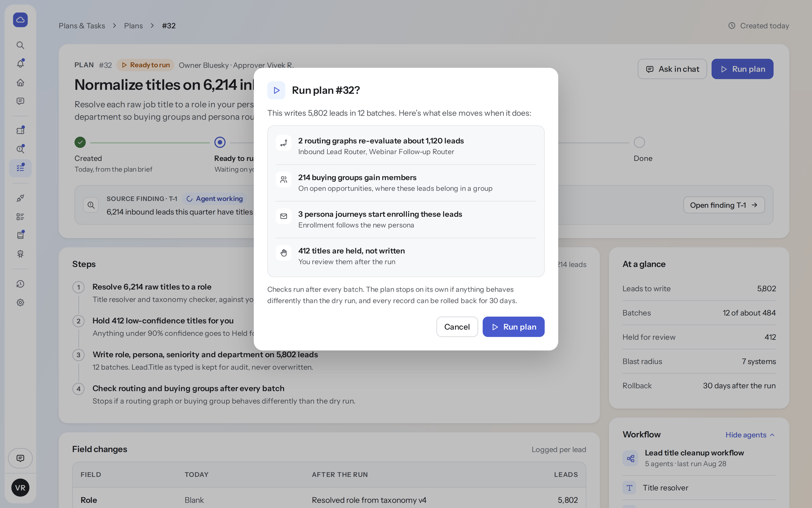Open finding T-1 button

tap(724, 205)
